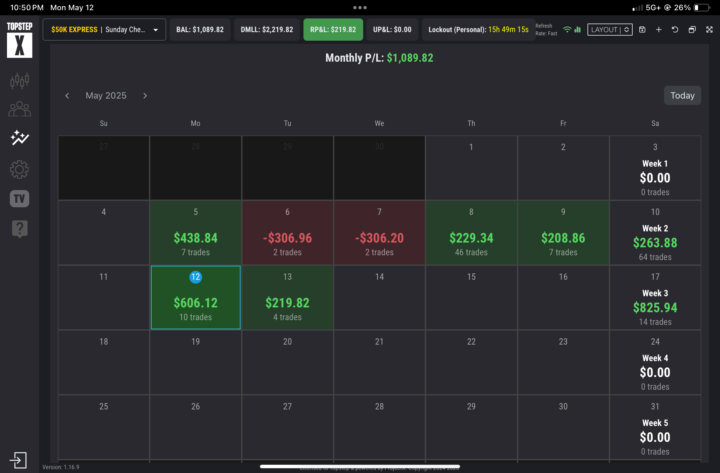The image size is (720, 473).
Task: Toggle fullscreen with the expand icon
Action: click(709, 29)
